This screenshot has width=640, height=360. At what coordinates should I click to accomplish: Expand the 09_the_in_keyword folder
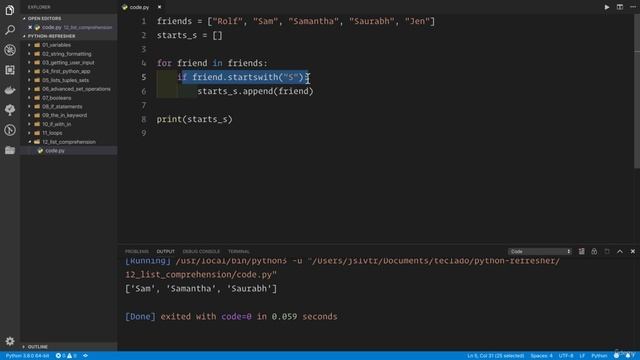pyautogui.click(x=64, y=116)
